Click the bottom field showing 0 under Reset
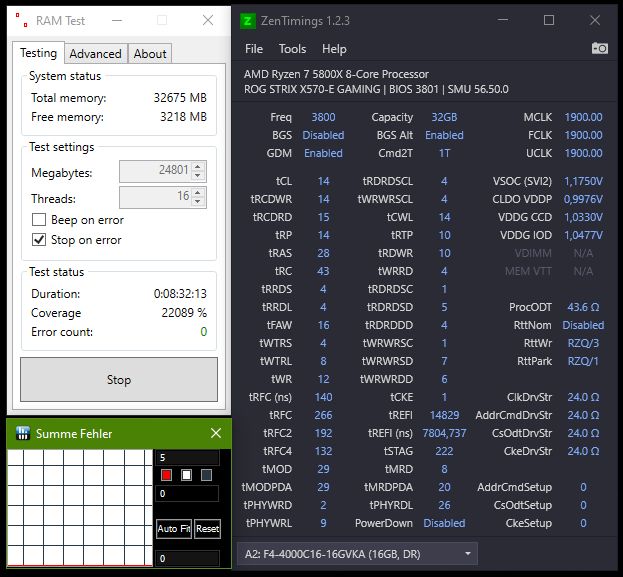 tap(188, 558)
